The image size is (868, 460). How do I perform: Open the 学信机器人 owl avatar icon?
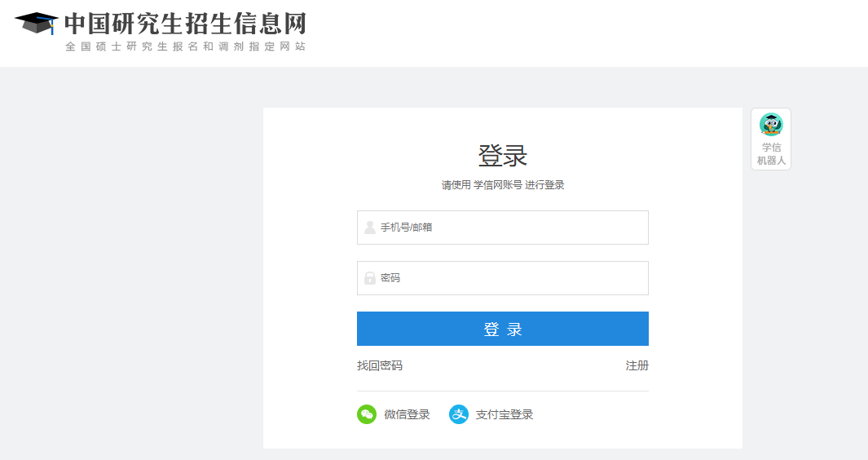pyautogui.click(x=770, y=125)
